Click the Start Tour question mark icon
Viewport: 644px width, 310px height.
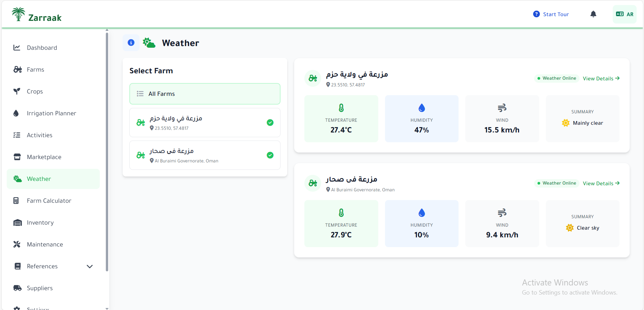(x=536, y=14)
